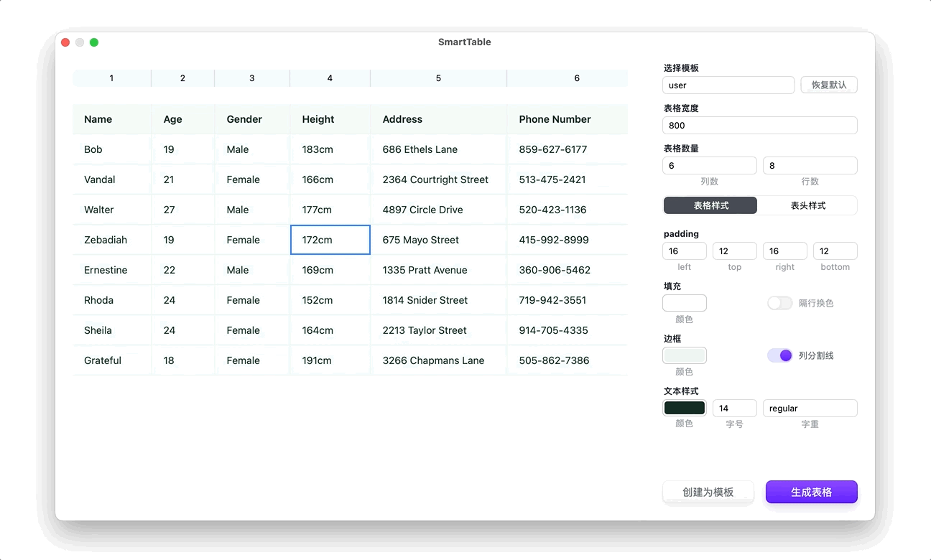931x560 pixels.
Task: Select column index 3 in the top strip
Action: (252, 78)
